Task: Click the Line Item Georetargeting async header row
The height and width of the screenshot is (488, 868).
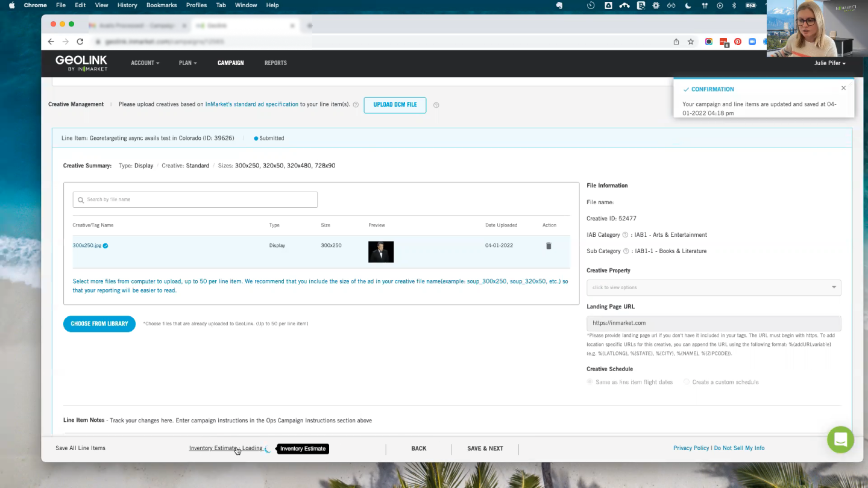Action: [x=452, y=138]
